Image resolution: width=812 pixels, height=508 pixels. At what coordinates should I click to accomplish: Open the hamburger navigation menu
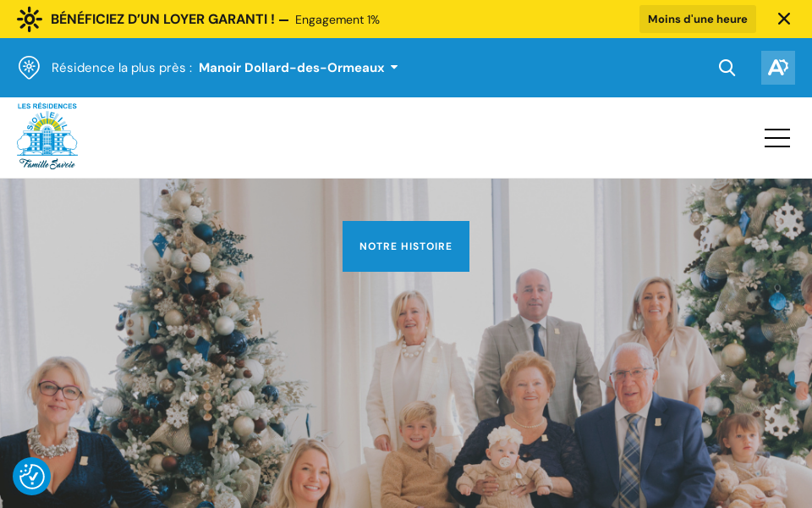pyautogui.click(x=776, y=138)
